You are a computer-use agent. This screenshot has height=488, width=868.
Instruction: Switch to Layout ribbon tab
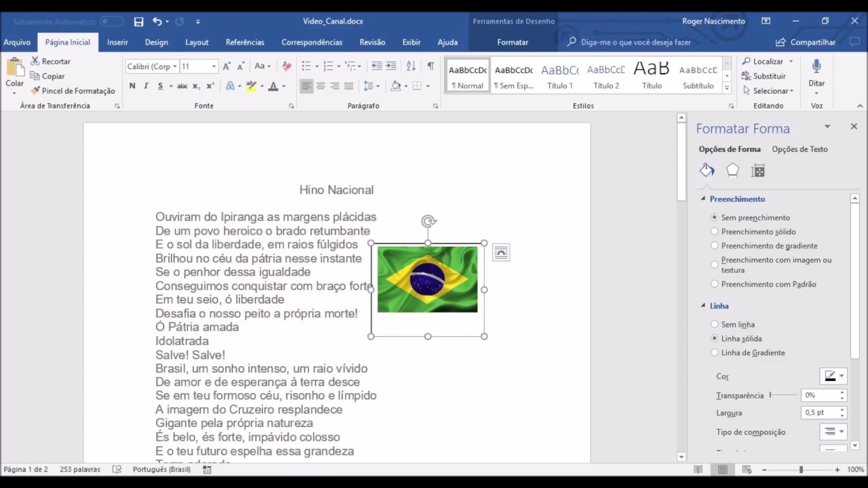[x=197, y=42]
